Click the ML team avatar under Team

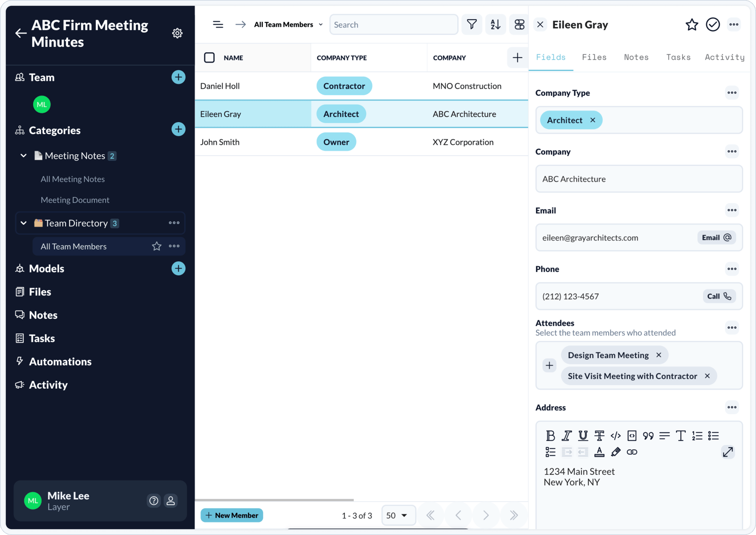[42, 104]
